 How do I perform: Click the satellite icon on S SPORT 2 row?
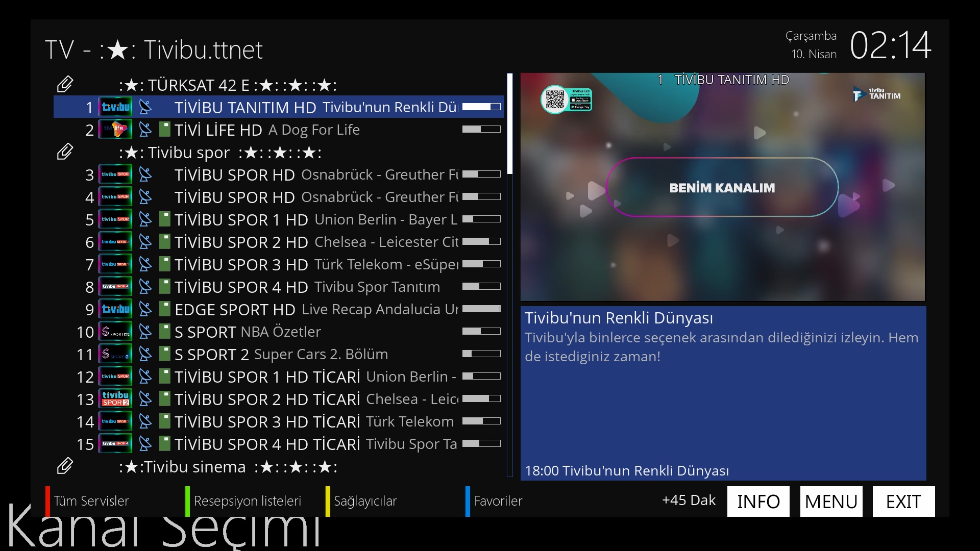click(x=145, y=354)
